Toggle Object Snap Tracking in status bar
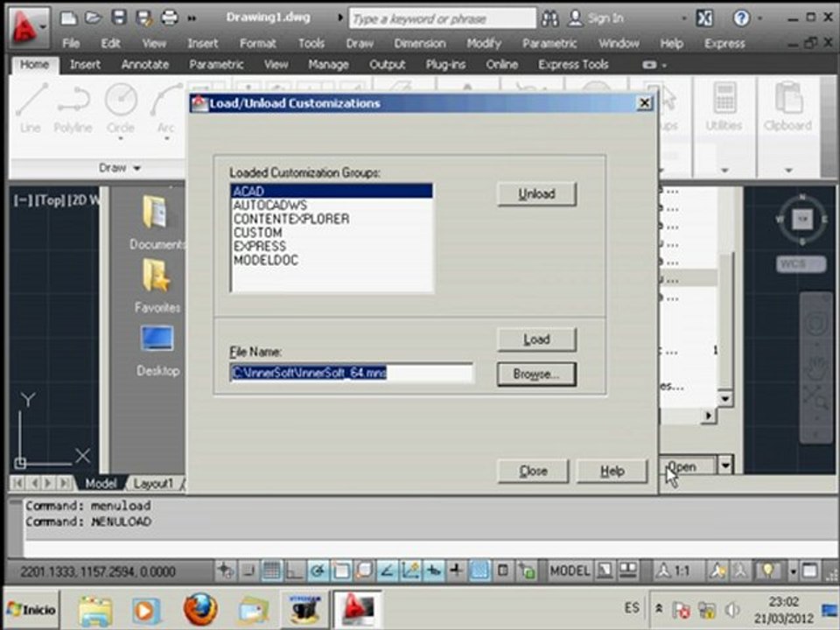 [388, 571]
